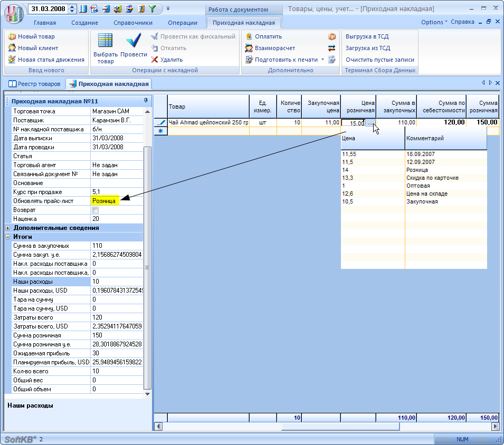Open the Главная ribbon tab
Screen dimensions: 504x445
click(x=45, y=23)
